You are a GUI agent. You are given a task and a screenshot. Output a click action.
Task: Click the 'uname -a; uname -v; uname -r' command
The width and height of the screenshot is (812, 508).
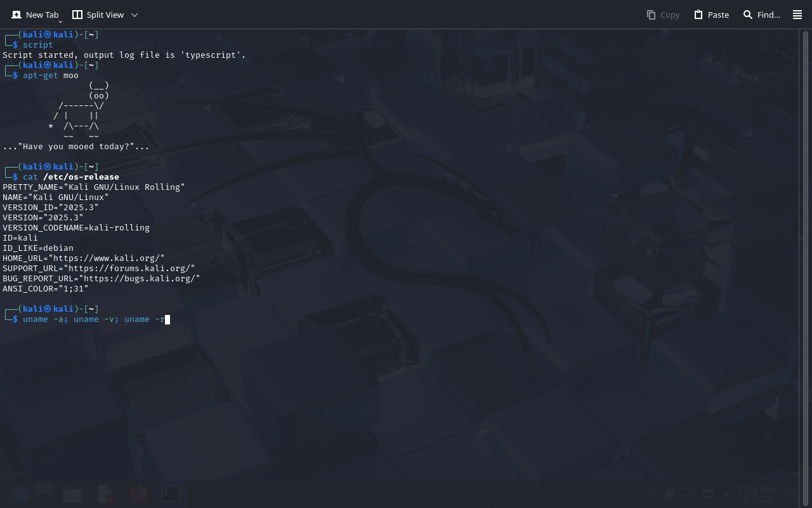pos(94,319)
